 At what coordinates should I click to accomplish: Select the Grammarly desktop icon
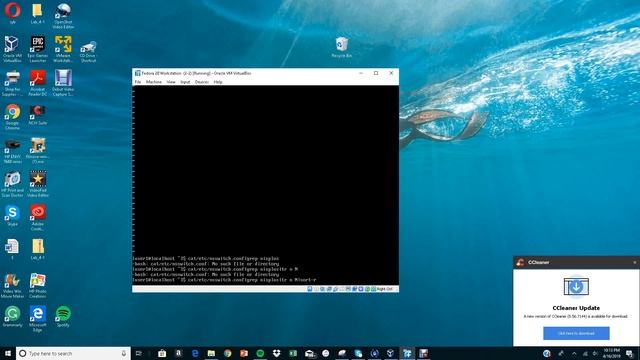[x=12, y=317]
